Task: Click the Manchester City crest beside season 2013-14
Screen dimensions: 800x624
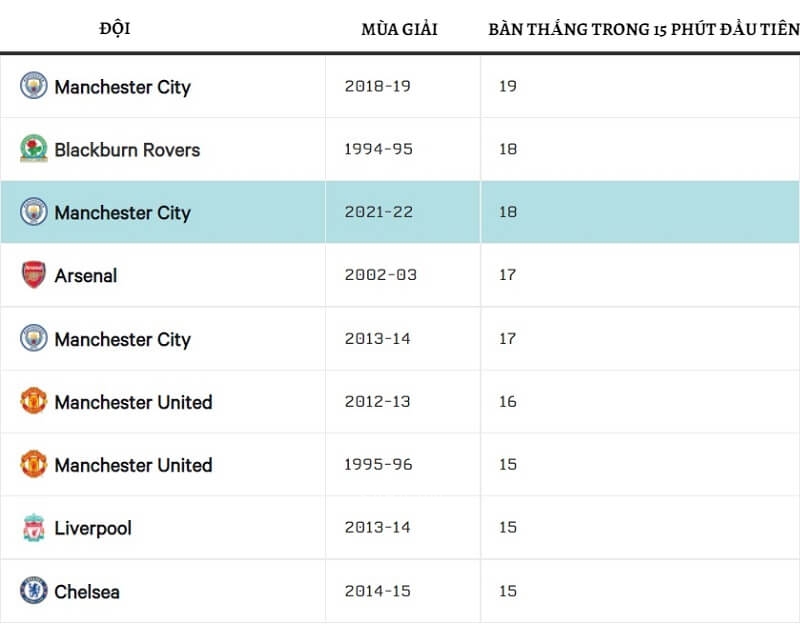Action: tap(34, 338)
